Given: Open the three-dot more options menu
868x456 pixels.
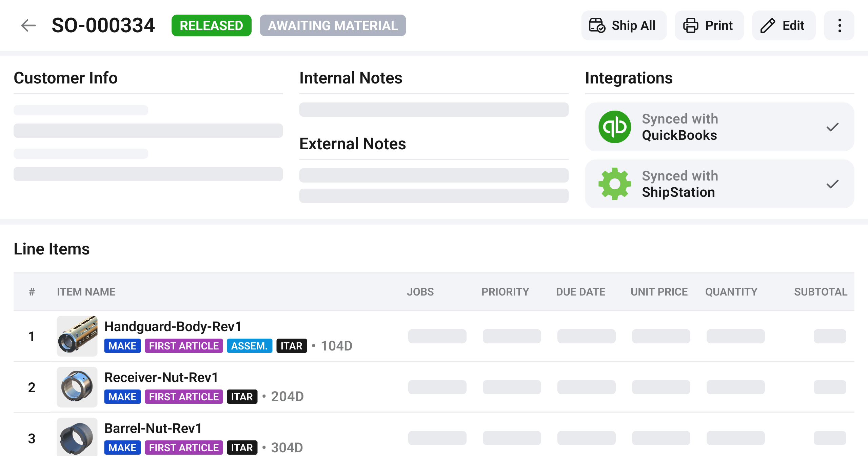Looking at the screenshot, I should point(839,25).
